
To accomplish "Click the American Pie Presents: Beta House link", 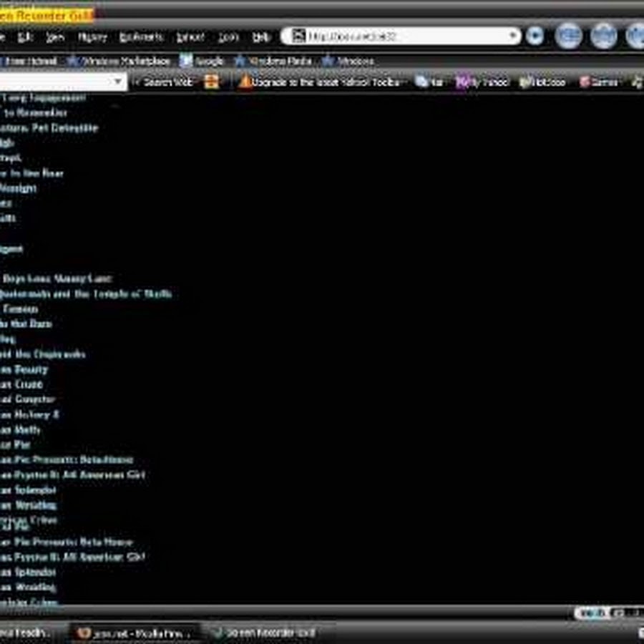I will point(67,542).
